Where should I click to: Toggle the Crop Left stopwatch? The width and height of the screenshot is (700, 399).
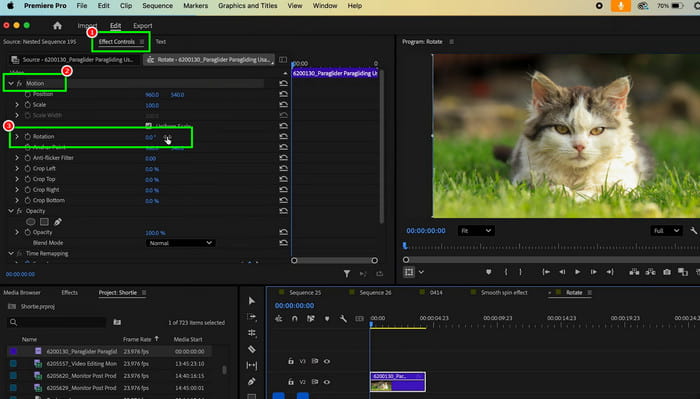pyautogui.click(x=28, y=169)
